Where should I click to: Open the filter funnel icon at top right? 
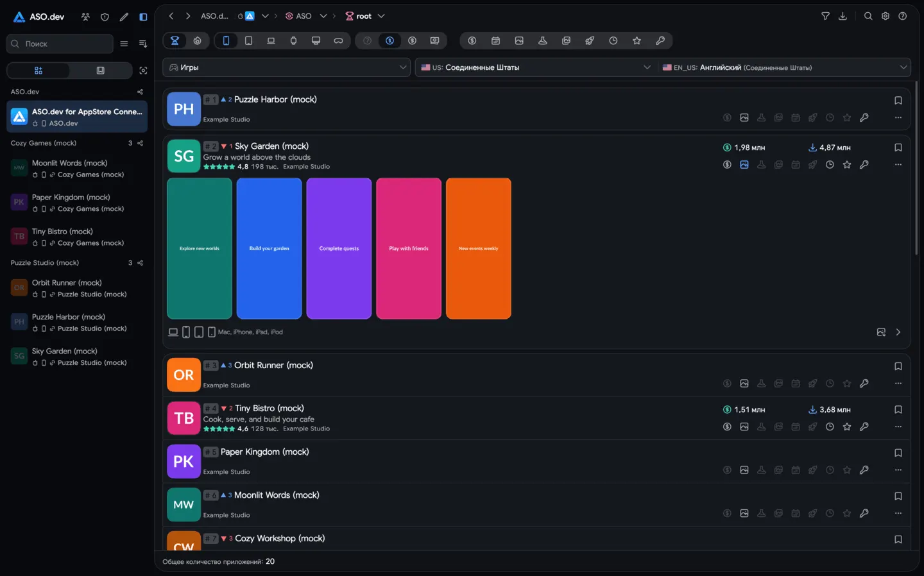(825, 16)
